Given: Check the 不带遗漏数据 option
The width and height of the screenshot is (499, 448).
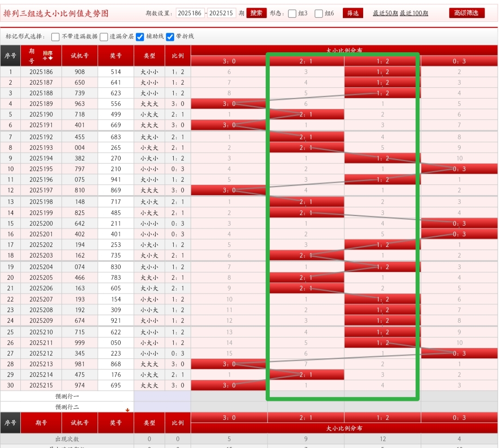Looking at the screenshot, I should (55, 37).
